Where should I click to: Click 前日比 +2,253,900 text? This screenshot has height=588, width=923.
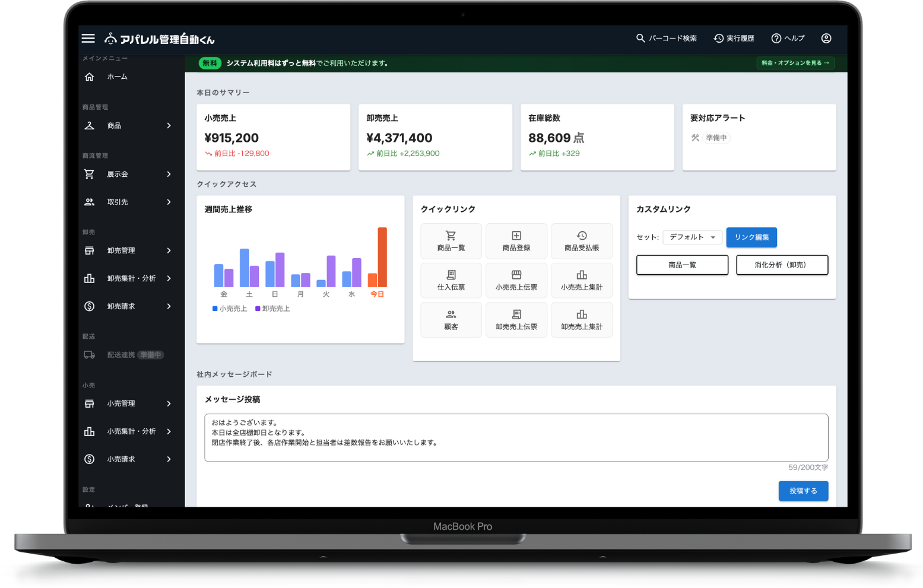coord(408,154)
